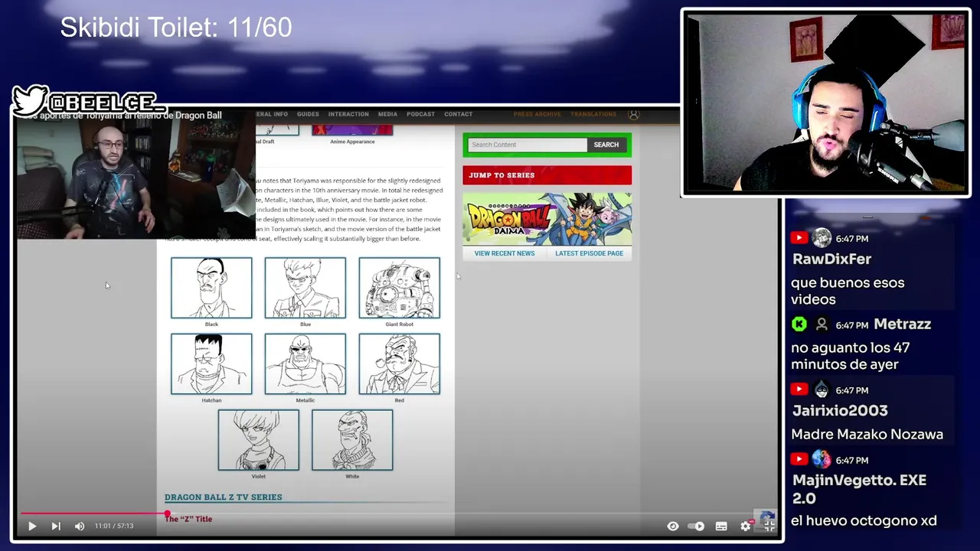The height and width of the screenshot is (551, 980).
Task: Click the 'Skibidi Toilet: 11/60' counter
Action: click(x=175, y=28)
